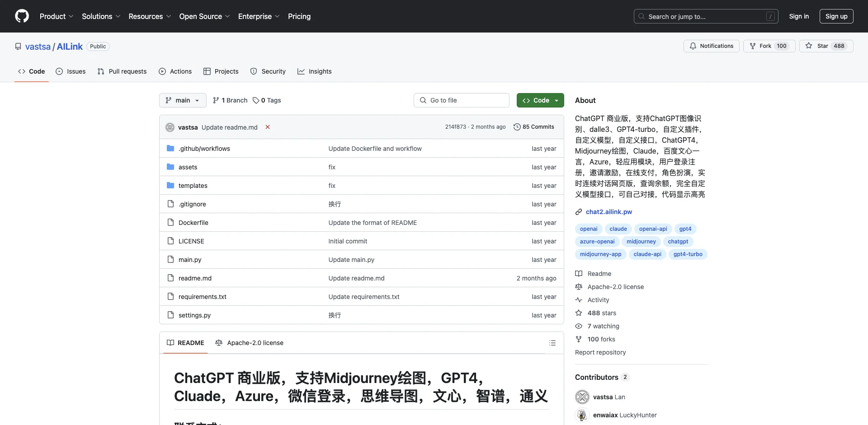Expand the Solutions menu
This screenshot has height=425, width=868.
pyautogui.click(x=101, y=16)
